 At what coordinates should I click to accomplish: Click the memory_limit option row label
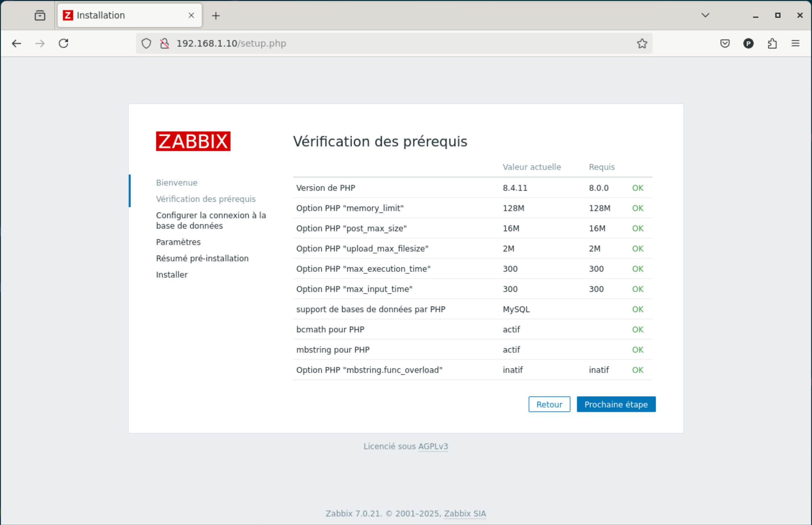pos(350,208)
